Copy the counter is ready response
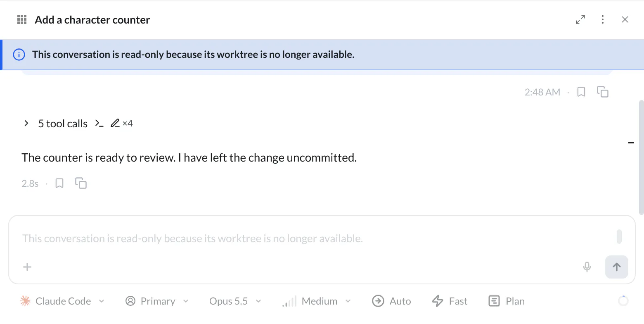The width and height of the screenshot is (644, 324). (81, 183)
